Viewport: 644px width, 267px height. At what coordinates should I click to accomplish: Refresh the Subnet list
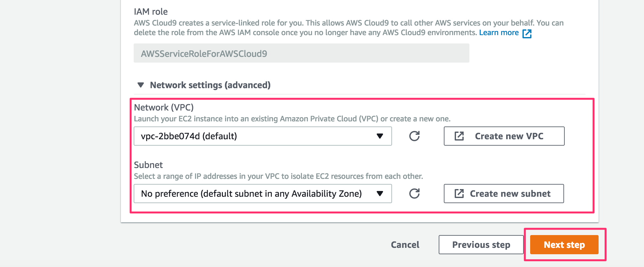(414, 194)
